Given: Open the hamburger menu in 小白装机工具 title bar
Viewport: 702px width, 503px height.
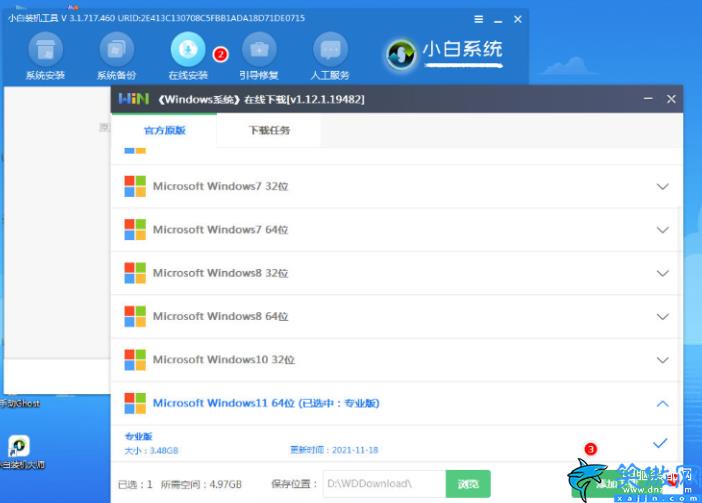Looking at the screenshot, I should click(479, 19).
